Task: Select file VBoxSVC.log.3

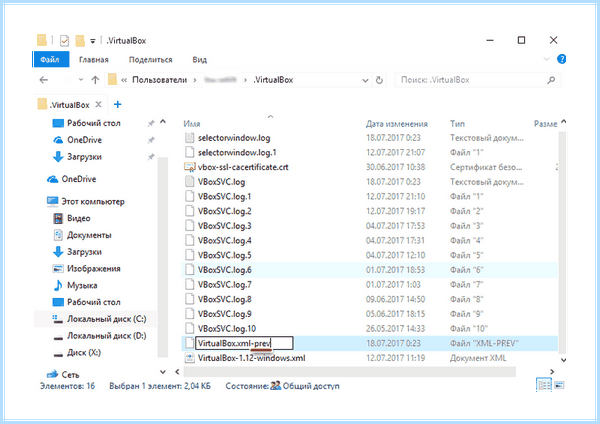Action: click(224, 226)
